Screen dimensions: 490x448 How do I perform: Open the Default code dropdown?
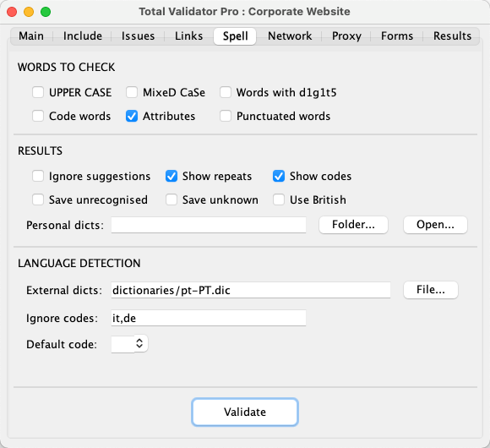(130, 344)
